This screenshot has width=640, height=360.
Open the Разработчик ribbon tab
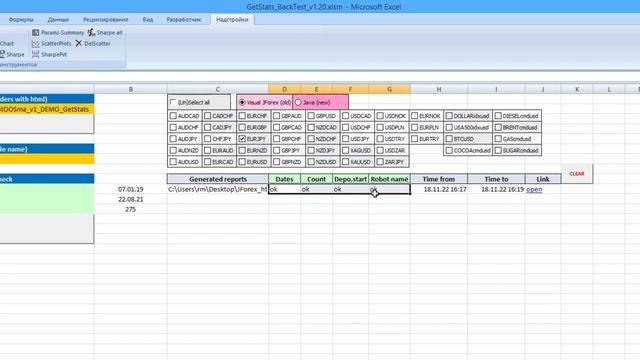pos(184,19)
